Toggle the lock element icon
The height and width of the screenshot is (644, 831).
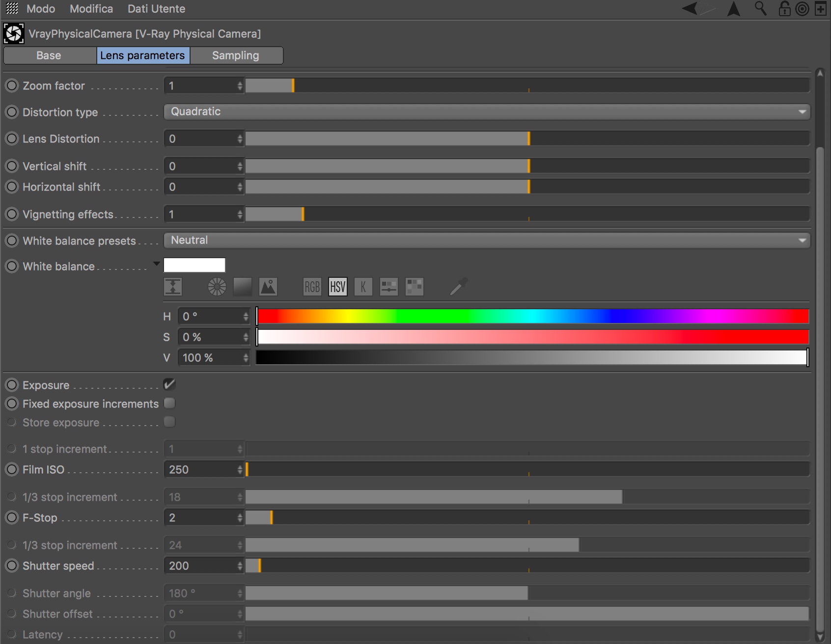click(x=784, y=8)
